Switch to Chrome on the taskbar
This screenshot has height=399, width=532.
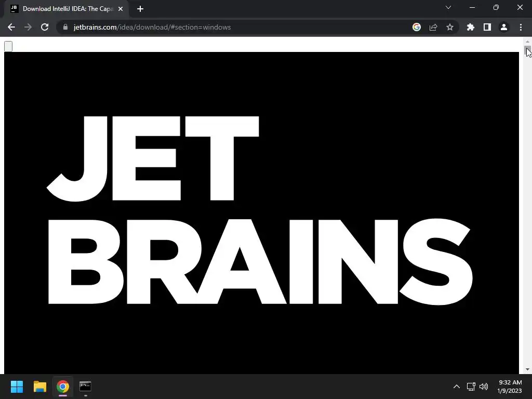coord(63,387)
